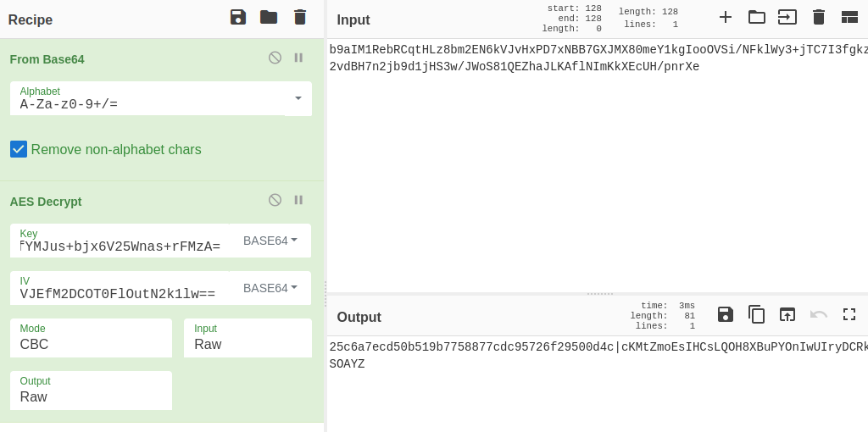The image size is (868, 432).
Task: Load a recipe from folder icon
Action: [269, 18]
